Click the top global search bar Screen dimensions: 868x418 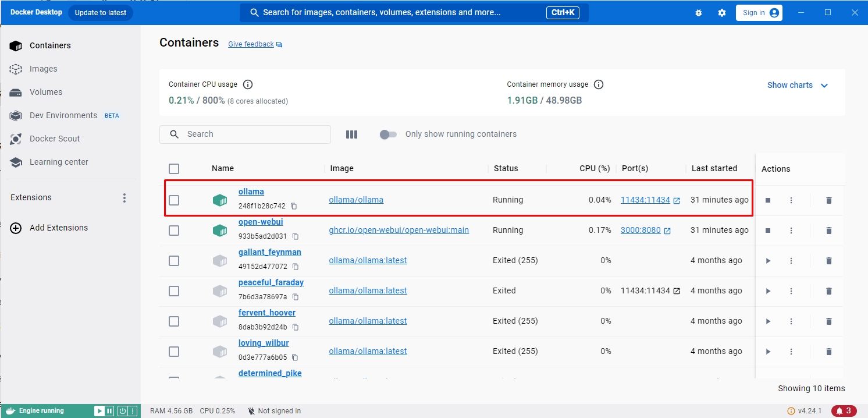(x=414, y=13)
